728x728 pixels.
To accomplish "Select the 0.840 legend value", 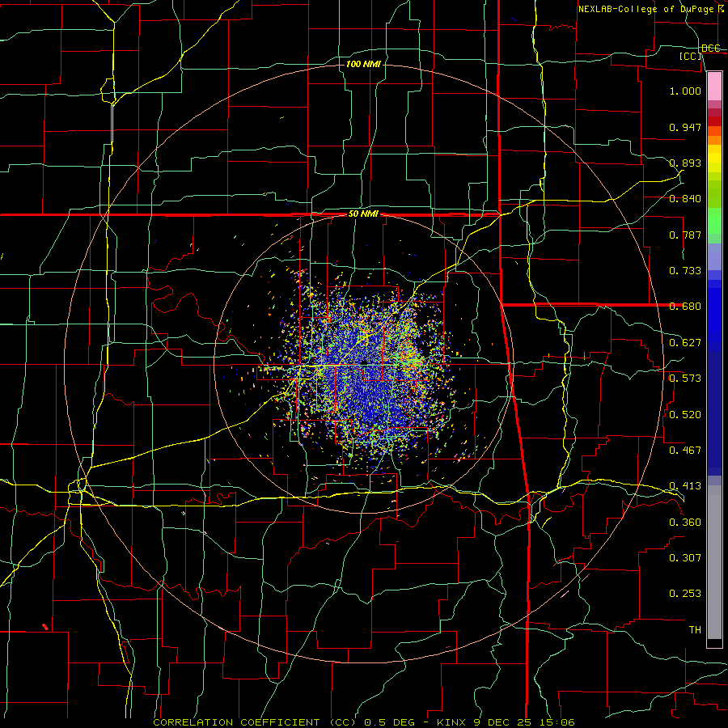I will pos(685,199).
